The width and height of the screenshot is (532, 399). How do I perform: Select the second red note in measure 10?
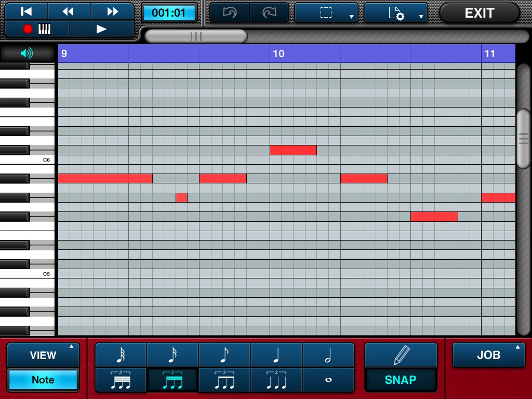pyautogui.click(x=364, y=179)
